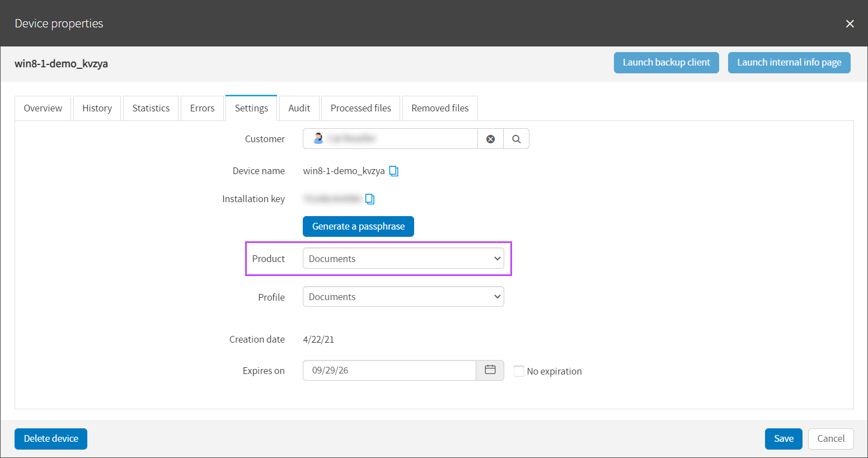868x458 pixels.
Task: Clear the Customer field
Action: (x=490, y=139)
